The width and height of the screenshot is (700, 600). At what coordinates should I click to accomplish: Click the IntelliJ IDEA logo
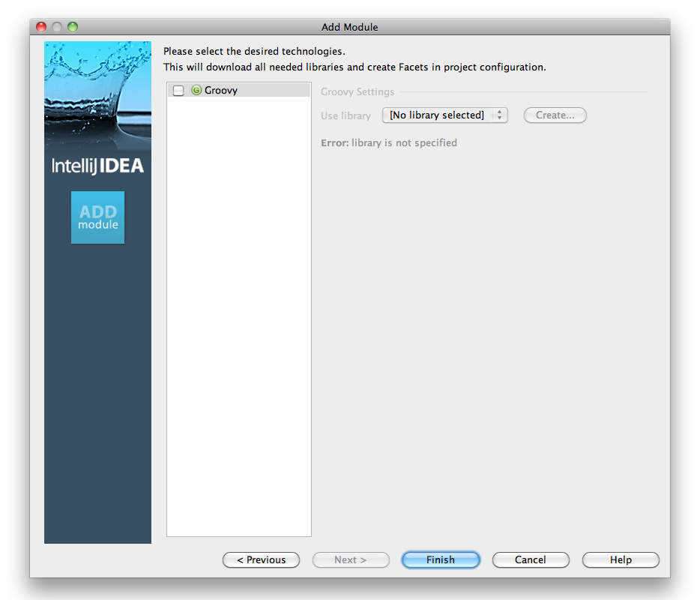pyautogui.click(x=97, y=166)
